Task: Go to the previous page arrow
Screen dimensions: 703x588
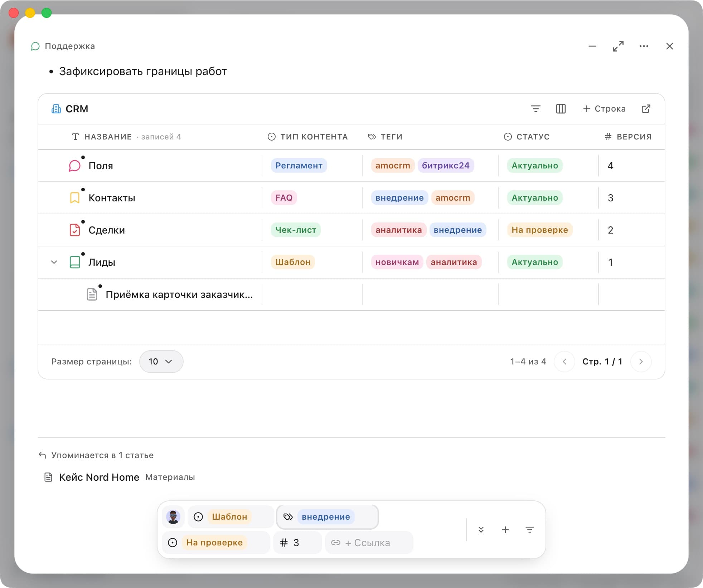Action: pyautogui.click(x=564, y=362)
